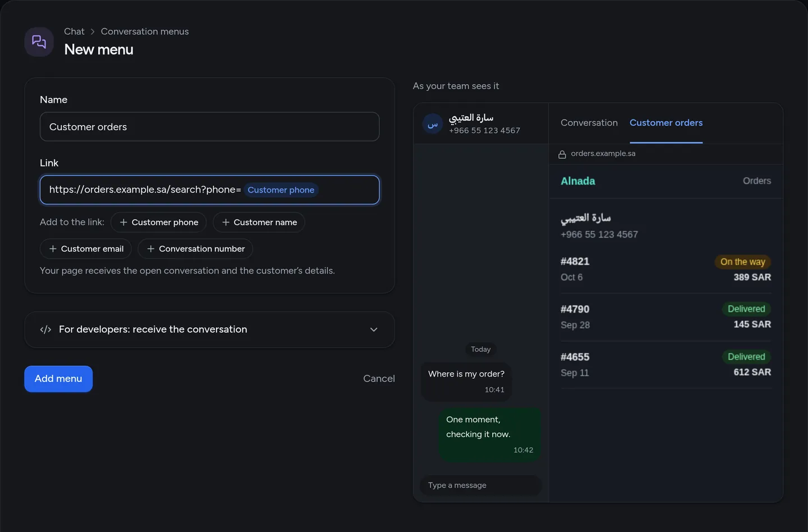
Task: Click the Where is my order? message
Action: pos(466,382)
